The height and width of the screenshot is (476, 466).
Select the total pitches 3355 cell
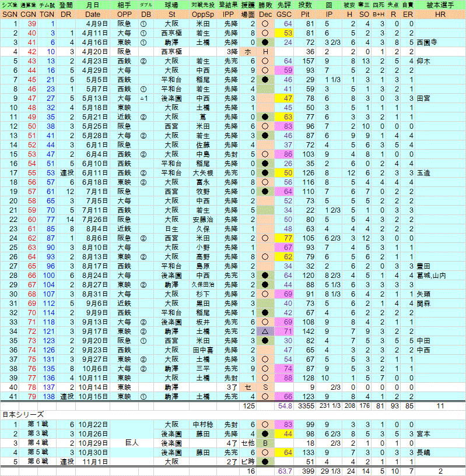coord(305,406)
